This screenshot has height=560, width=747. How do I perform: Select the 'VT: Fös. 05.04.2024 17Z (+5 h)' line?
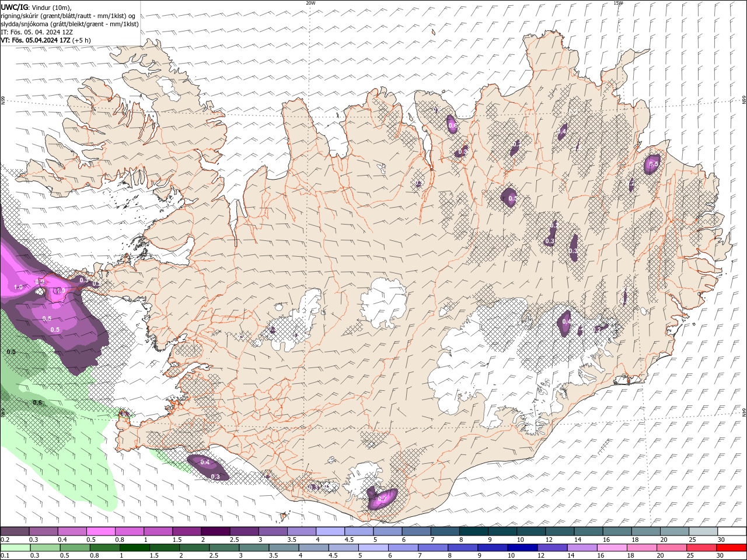[46, 40]
